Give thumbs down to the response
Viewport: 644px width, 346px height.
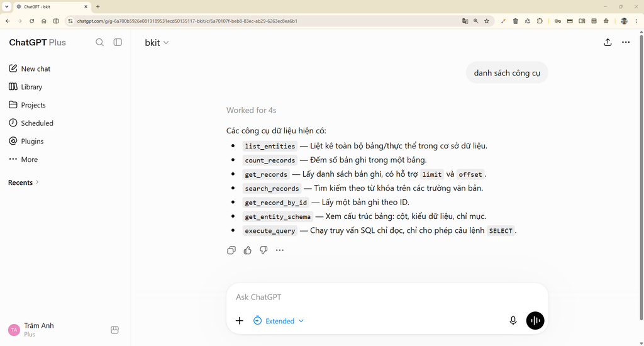(264, 250)
